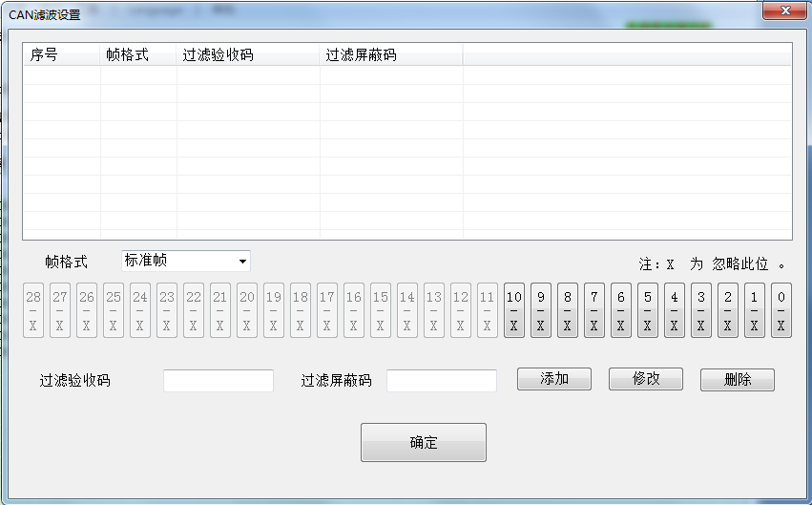This screenshot has height=505, width=812.
Task: Toggle bit 4 filter button
Action: 675,310
